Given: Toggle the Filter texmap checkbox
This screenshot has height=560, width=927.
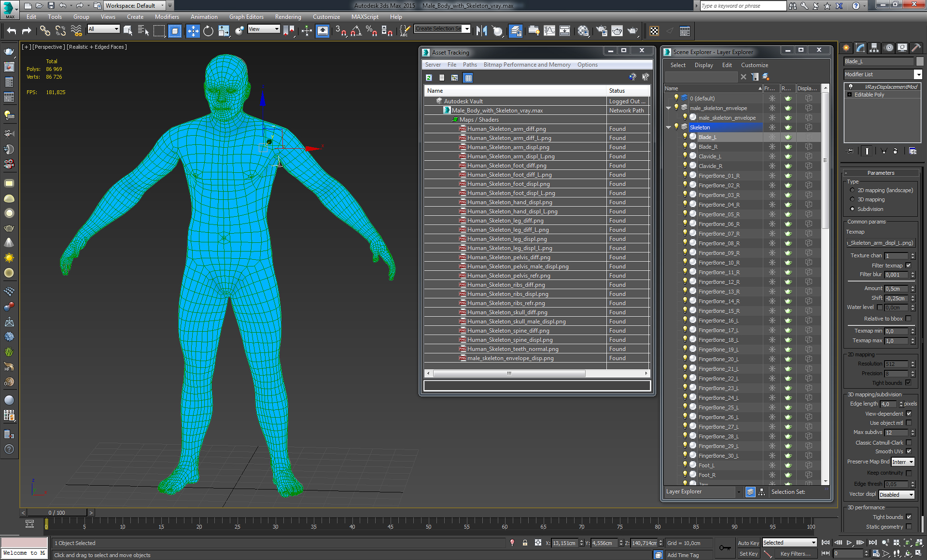Looking at the screenshot, I should coord(909,266).
